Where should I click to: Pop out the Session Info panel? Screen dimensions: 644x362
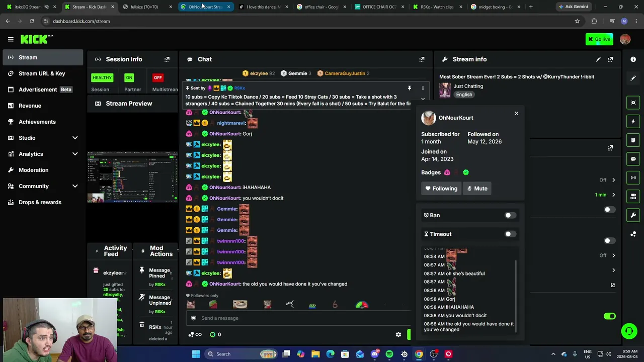point(167,59)
